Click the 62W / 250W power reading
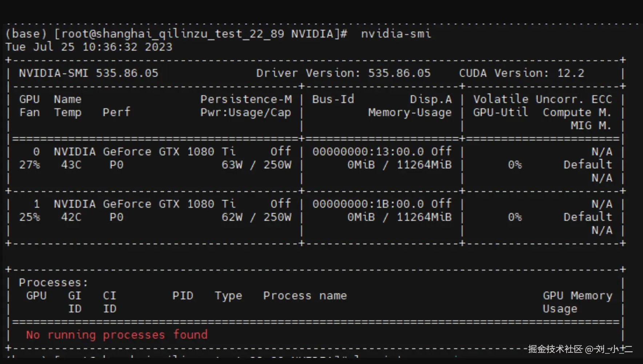 (256, 217)
